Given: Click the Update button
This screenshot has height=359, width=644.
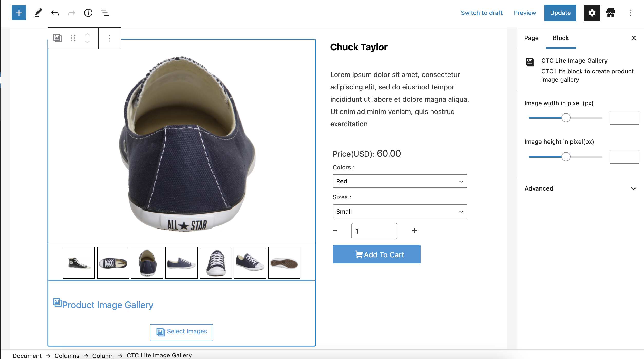Looking at the screenshot, I should [x=560, y=13].
